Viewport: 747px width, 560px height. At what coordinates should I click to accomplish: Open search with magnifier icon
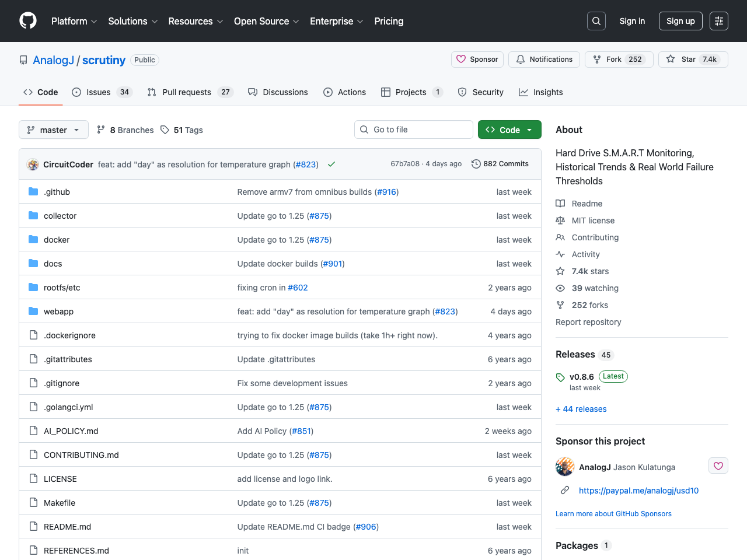[x=596, y=21]
